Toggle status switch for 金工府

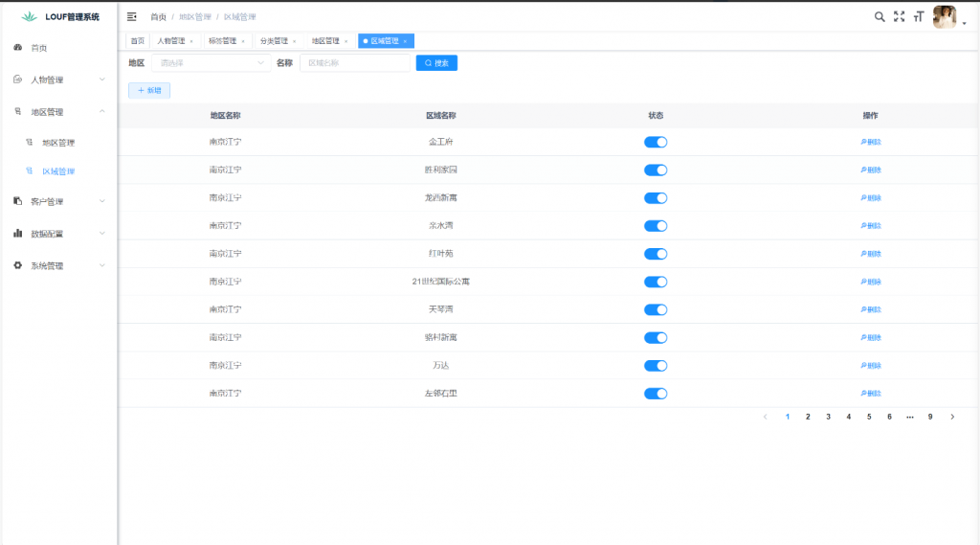tap(656, 142)
